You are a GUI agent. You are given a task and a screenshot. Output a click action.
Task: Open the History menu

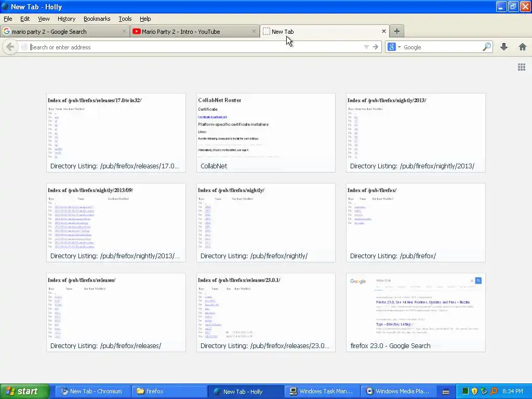click(66, 19)
